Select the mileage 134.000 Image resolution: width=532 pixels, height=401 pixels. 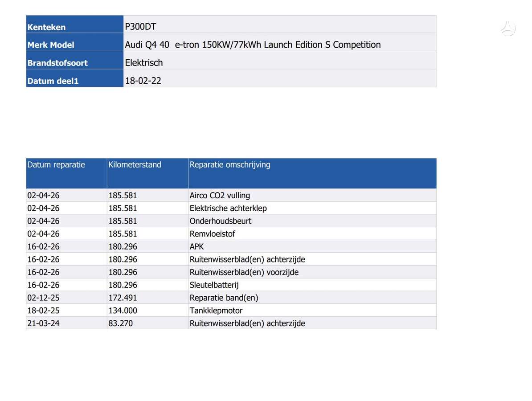click(123, 311)
